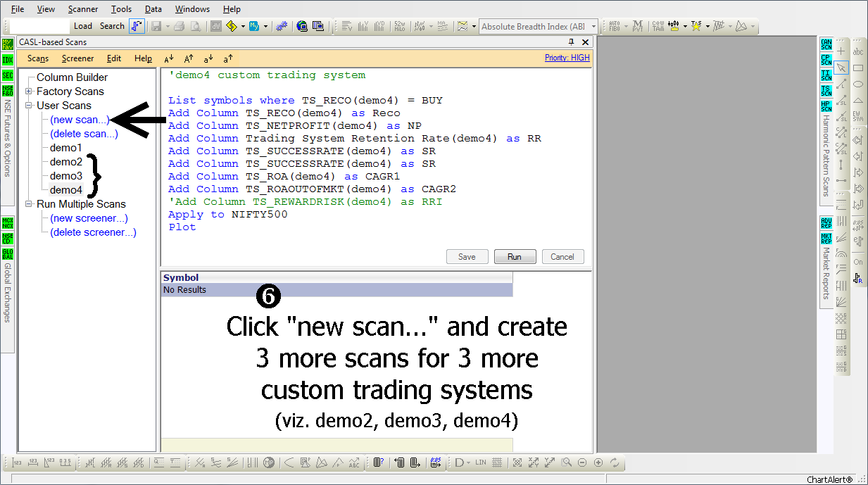Toggle the On button in drawing toolbar
This screenshot has width=868, height=485.
pyautogui.click(x=858, y=262)
